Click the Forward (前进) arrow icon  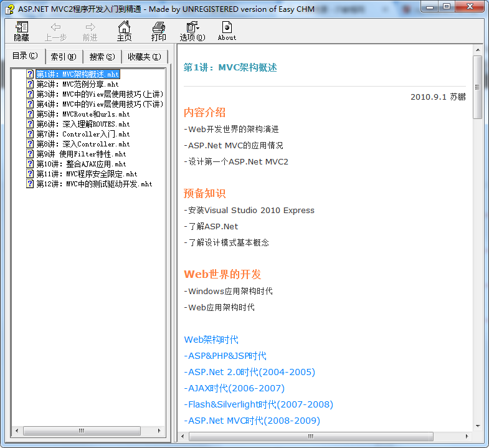pos(90,30)
